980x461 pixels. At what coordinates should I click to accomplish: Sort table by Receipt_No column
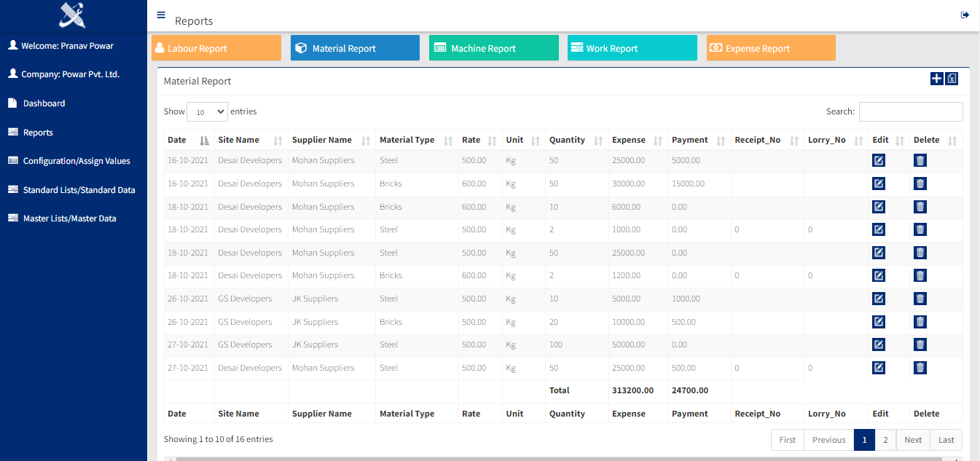click(x=768, y=140)
